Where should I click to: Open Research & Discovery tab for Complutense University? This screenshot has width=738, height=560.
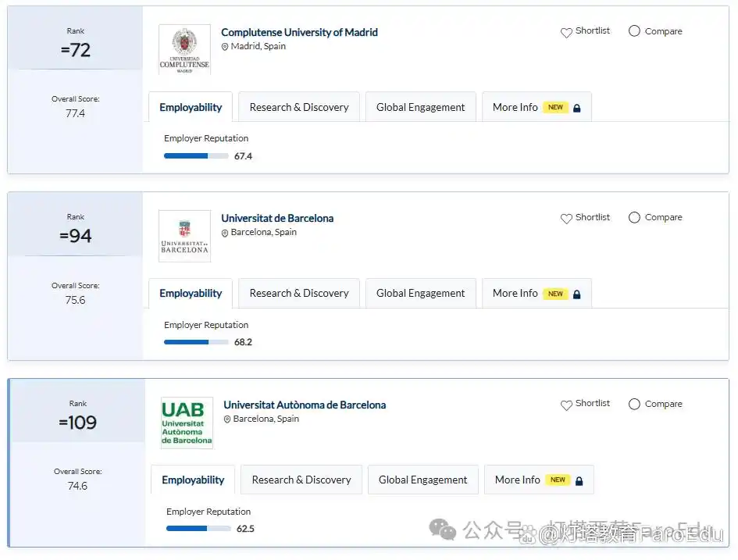(299, 108)
